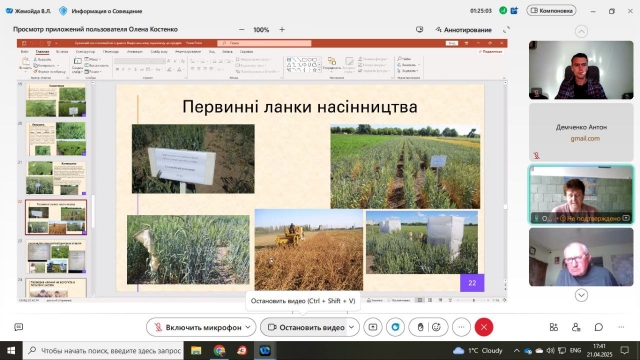Expand the microphone options arrow
The height and width of the screenshot is (360, 640).
248,327
